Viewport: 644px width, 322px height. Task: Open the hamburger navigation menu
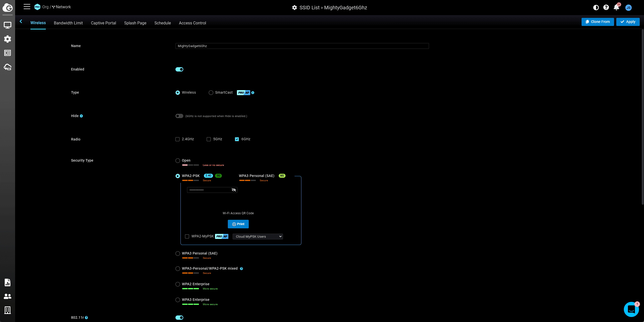point(27,7)
